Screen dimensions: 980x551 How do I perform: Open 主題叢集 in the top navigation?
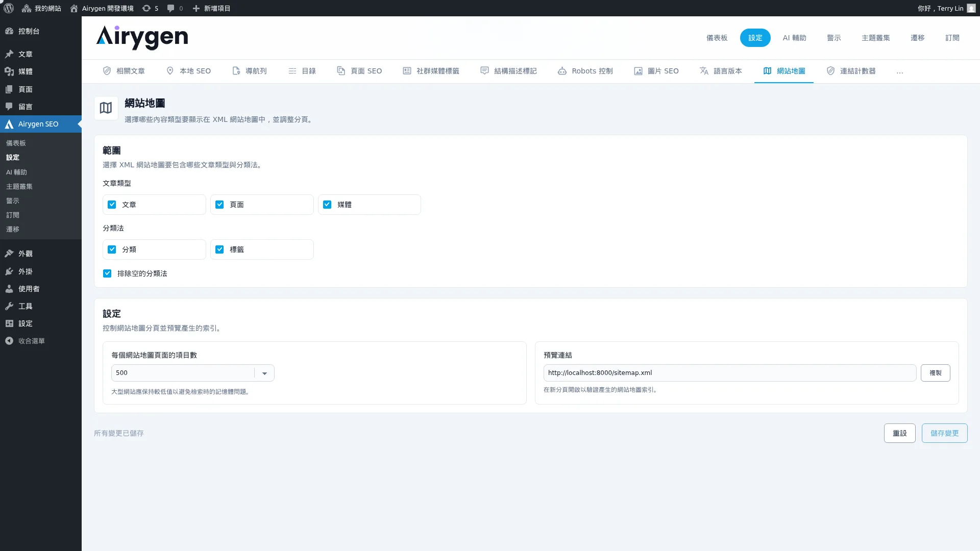[x=876, y=38]
